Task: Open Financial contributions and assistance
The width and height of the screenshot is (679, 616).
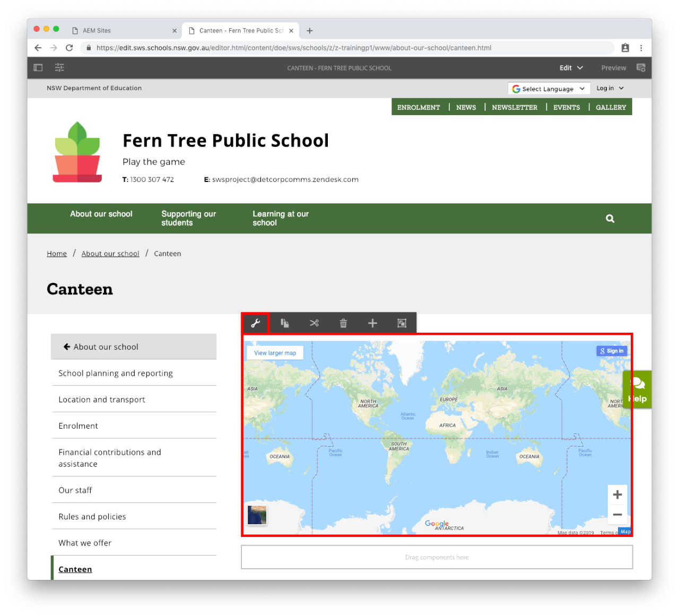Action: coord(134,458)
